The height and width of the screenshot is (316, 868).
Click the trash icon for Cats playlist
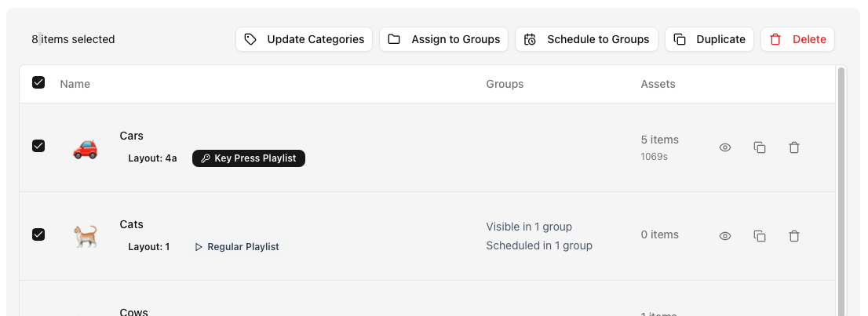[x=794, y=236]
